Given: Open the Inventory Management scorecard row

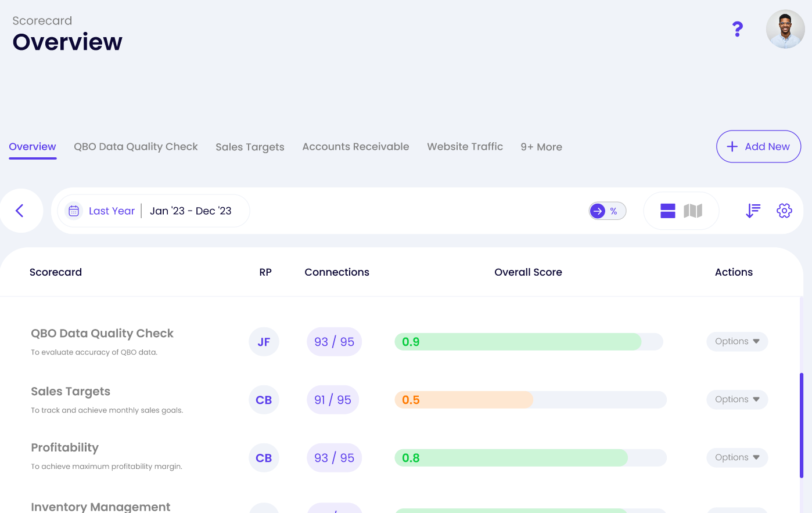Looking at the screenshot, I should [x=100, y=506].
